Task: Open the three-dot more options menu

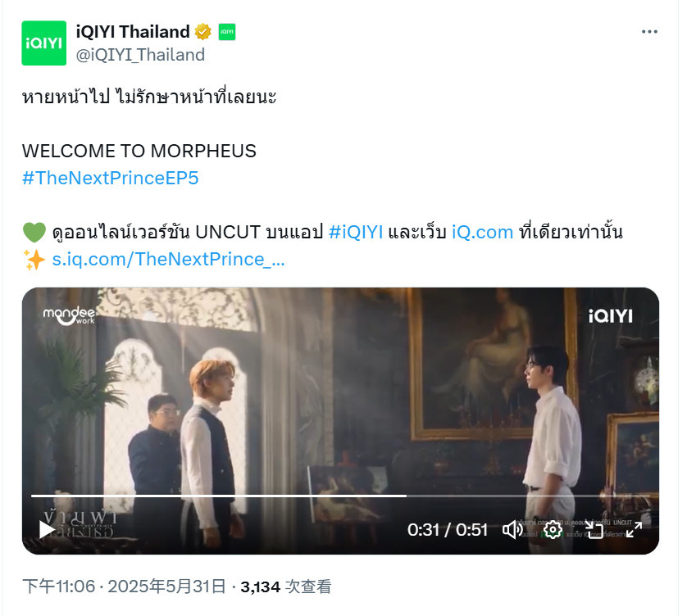Action: pos(649,31)
